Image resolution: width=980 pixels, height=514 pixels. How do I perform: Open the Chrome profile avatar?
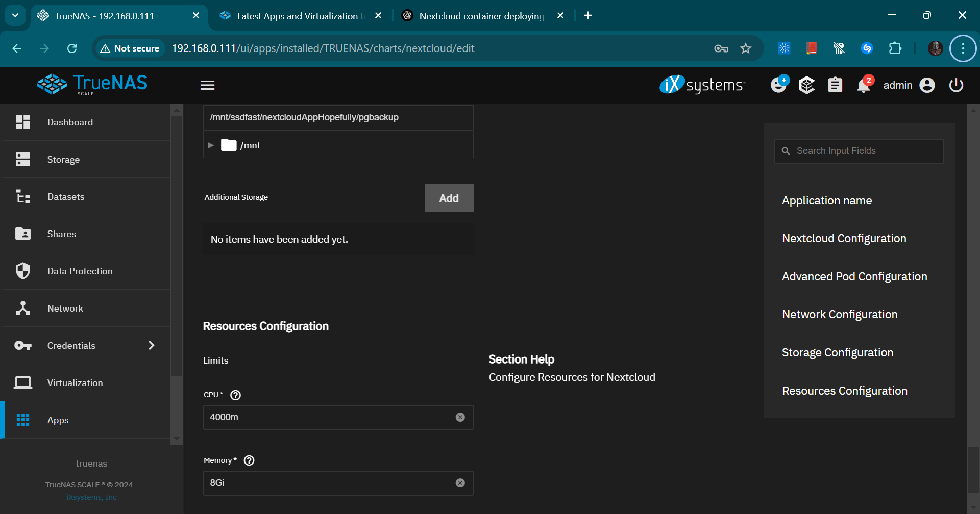[935, 48]
